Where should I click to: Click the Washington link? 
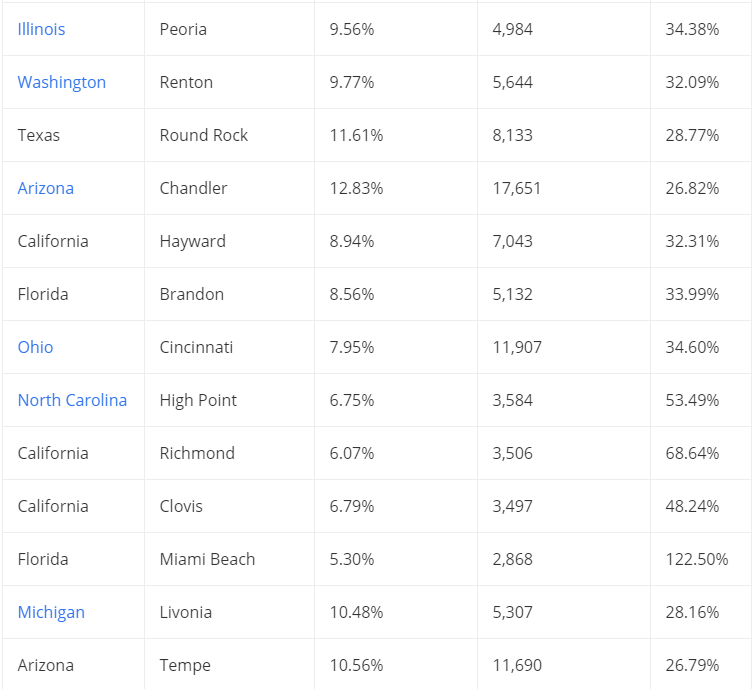tap(61, 82)
